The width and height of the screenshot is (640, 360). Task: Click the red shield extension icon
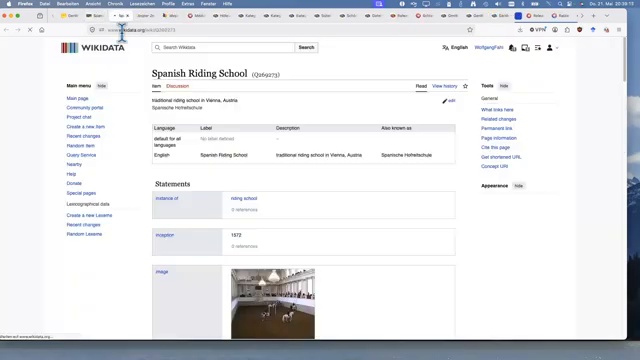[580, 30]
